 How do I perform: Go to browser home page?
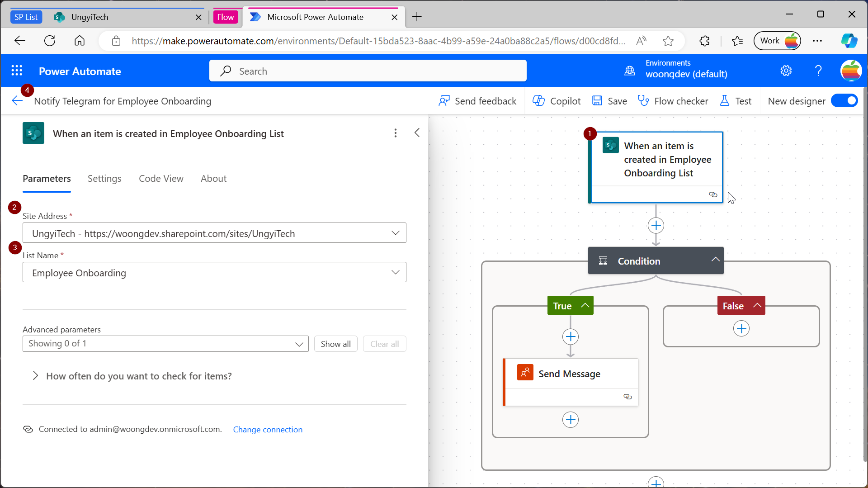point(80,41)
